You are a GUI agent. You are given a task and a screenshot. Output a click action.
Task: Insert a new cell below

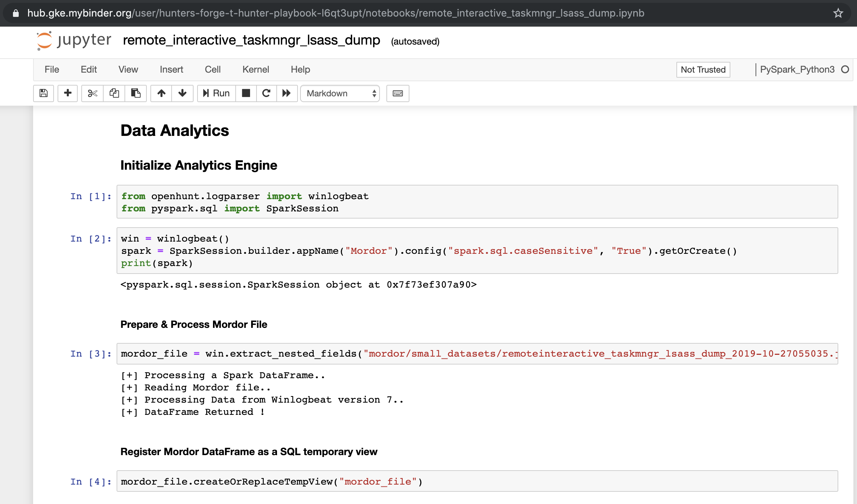click(68, 93)
